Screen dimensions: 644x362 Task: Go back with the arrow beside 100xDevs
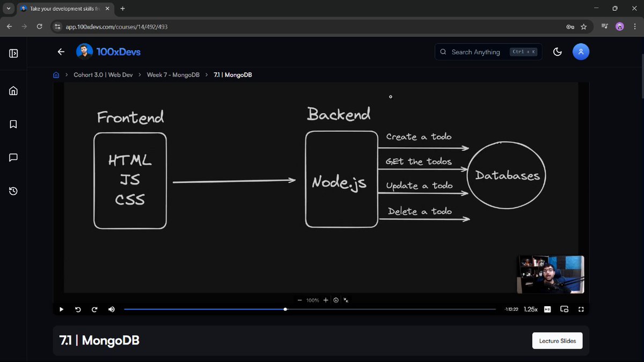point(61,51)
